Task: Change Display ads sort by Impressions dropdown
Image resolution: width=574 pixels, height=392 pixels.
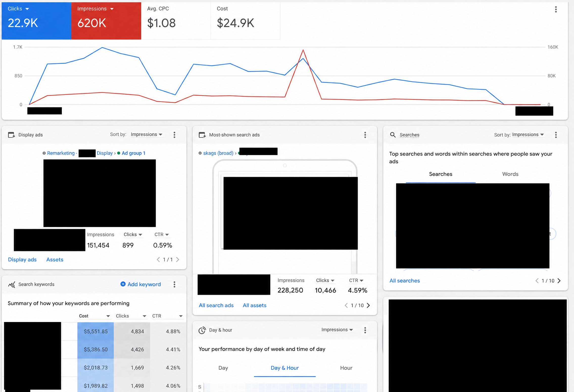Action: point(147,135)
